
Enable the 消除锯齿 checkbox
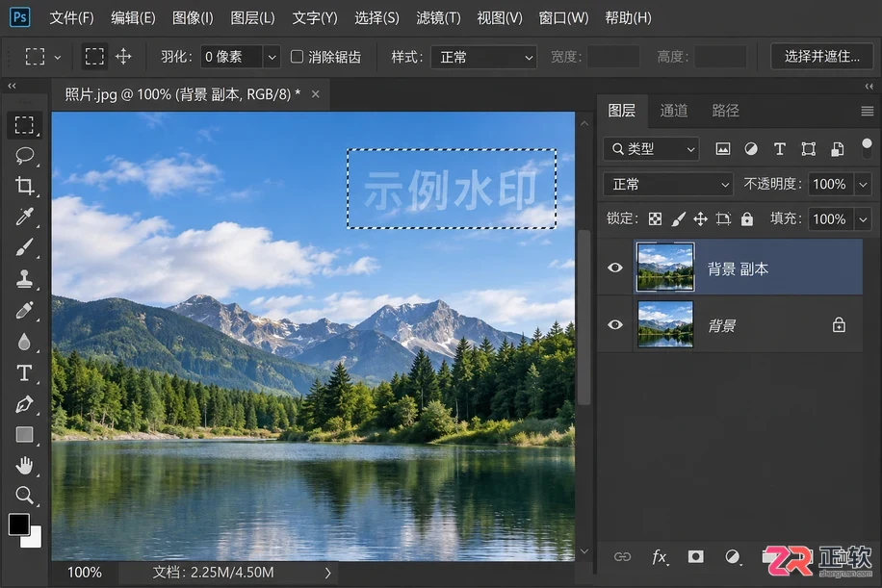tap(297, 56)
